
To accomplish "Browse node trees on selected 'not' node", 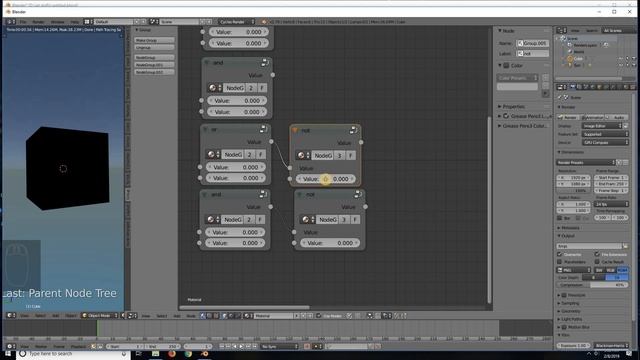I will [303, 156].
